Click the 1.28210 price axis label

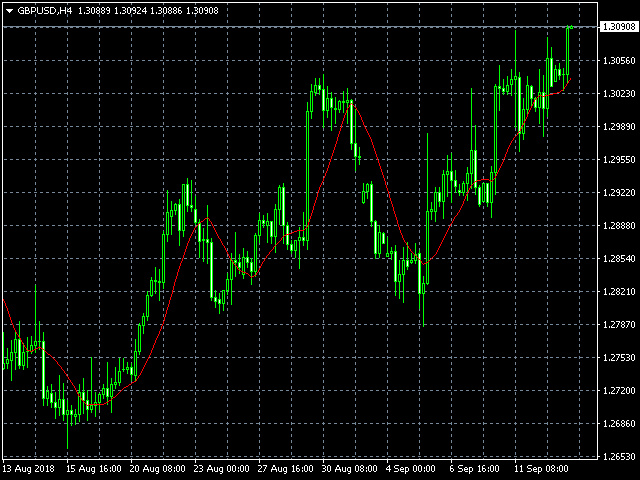coord(619,291)
